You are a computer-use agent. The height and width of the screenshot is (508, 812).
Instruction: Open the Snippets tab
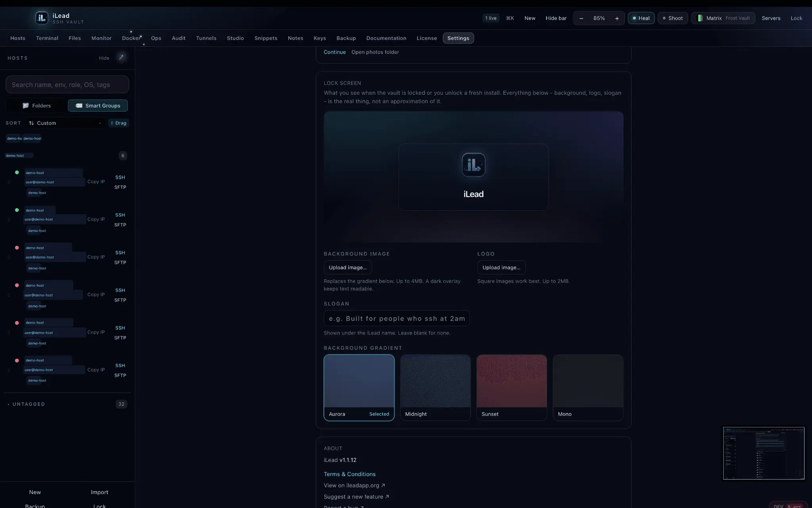[266, 38]
